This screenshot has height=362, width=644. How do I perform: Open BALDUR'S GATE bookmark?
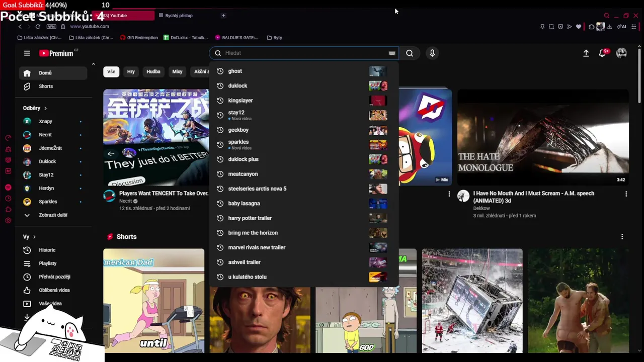[x=237, y=38]
